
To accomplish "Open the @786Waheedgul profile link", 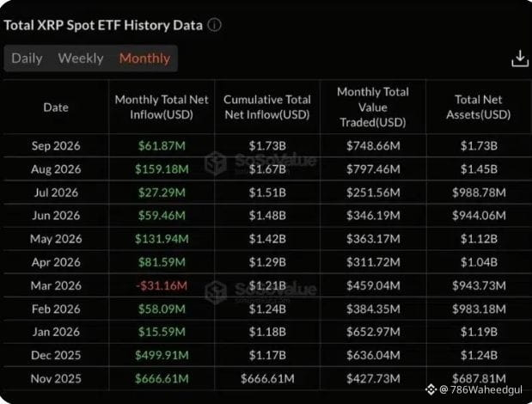I will pos(480,389).
